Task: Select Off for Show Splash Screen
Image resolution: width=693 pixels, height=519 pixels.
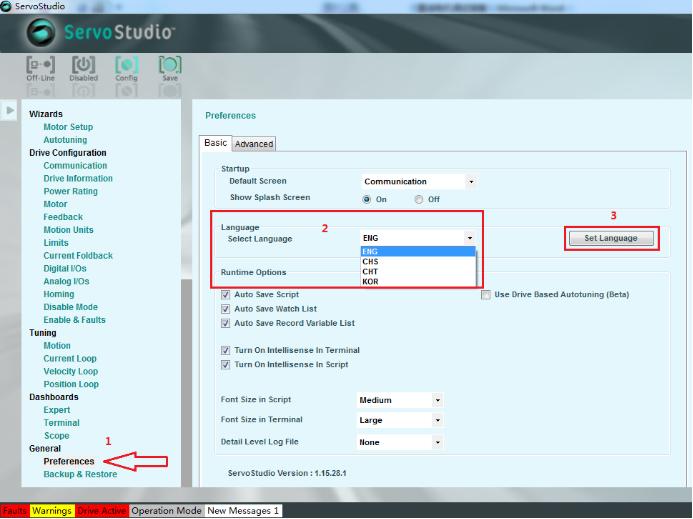Action: click(418, 199)
